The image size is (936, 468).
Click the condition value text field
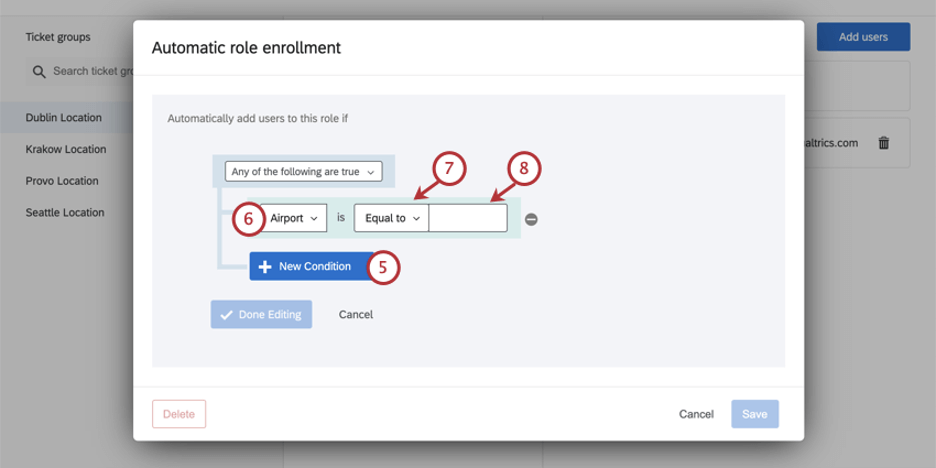468,218
